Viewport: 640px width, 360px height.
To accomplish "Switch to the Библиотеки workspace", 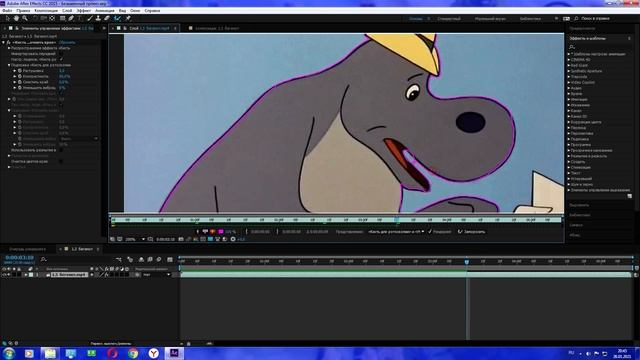I will pos(530,19).
